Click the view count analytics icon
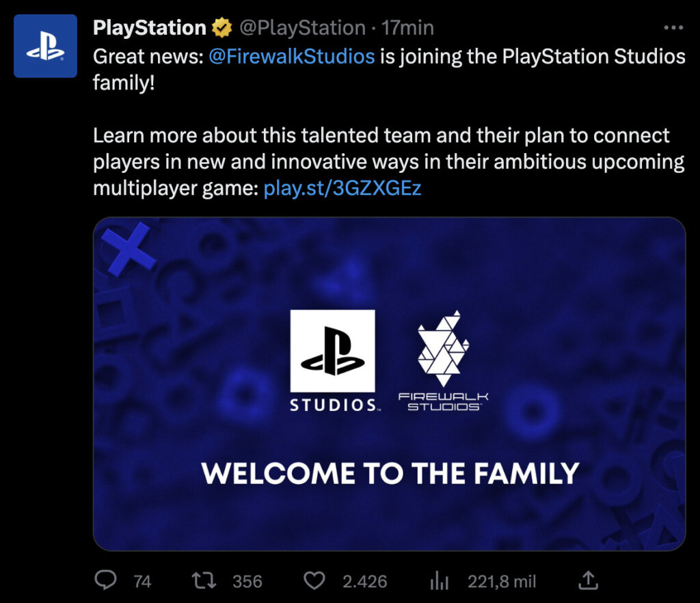Image resolution: width=700 pixels, height=603 pixels. point(439,580)
